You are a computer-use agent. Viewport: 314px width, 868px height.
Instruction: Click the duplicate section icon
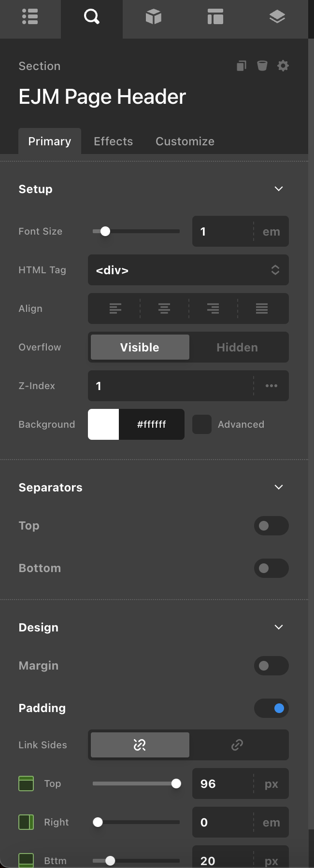pos(241,66)
